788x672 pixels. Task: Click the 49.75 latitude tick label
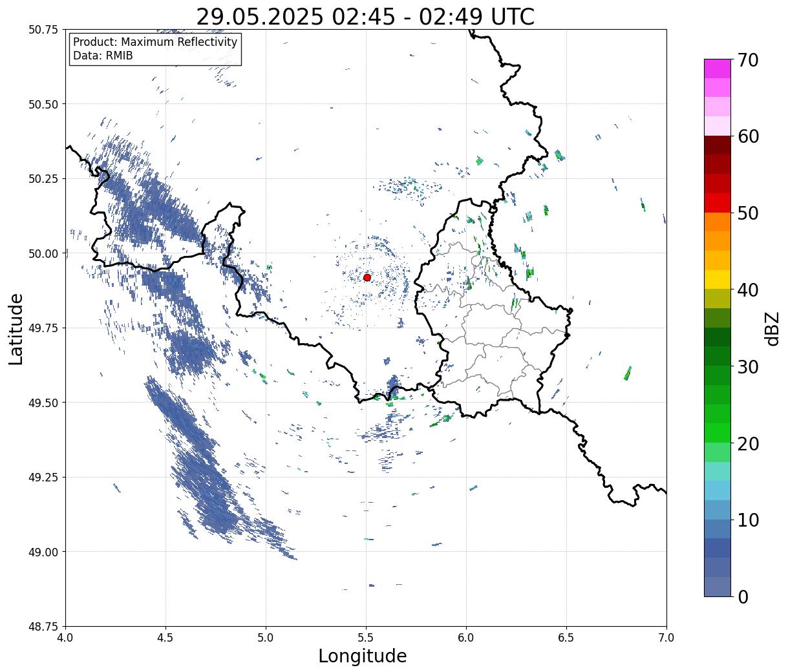coord(43,328)
